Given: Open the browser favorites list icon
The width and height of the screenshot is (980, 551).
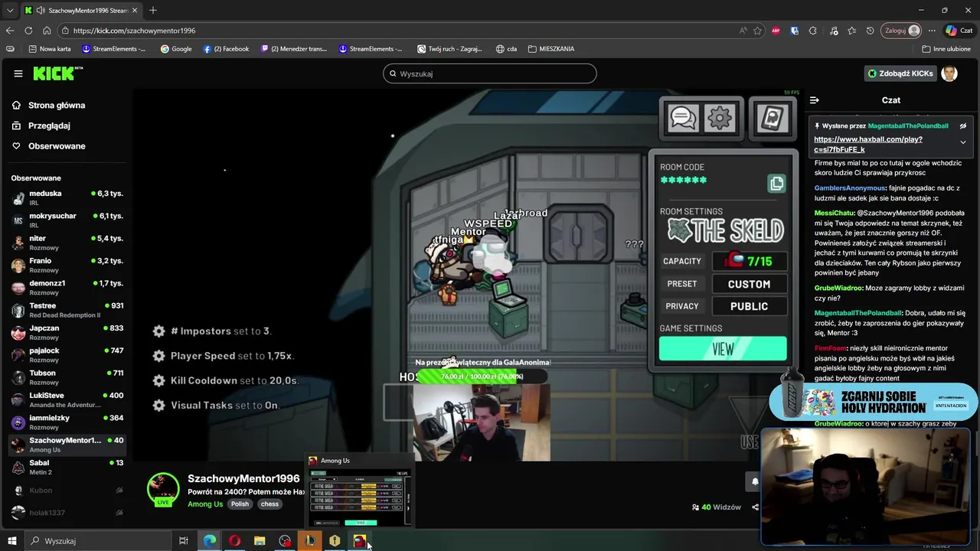Looking at the screenshot, I should click(x=851, y=31).
